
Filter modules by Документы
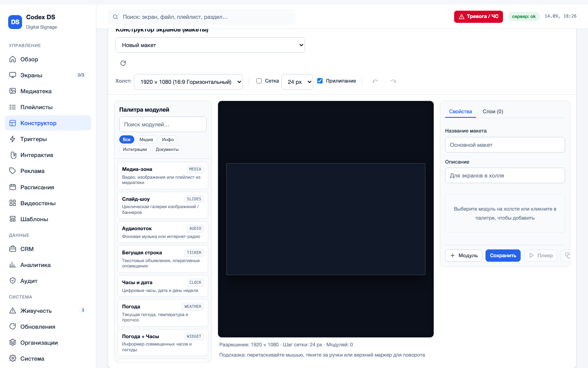[x=167, y=149]
